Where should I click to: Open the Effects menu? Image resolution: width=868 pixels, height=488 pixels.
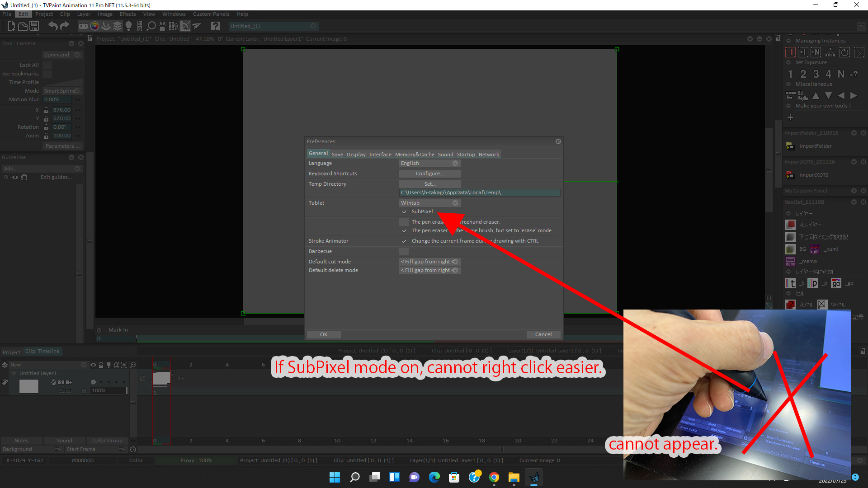[x=127, y=14]
